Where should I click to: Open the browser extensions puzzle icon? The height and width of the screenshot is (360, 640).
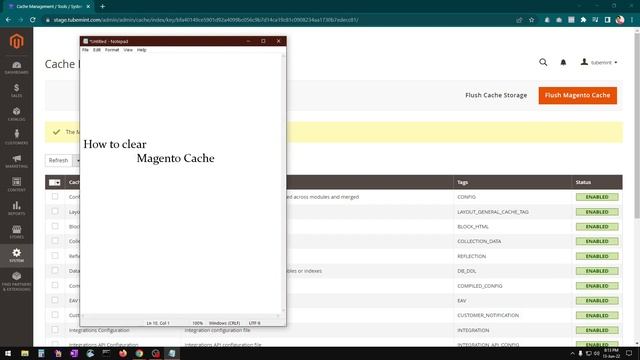coord(583,20)
